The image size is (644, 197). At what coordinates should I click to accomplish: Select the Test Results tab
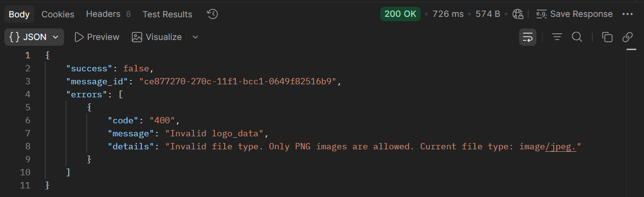(x=167, y=14)
